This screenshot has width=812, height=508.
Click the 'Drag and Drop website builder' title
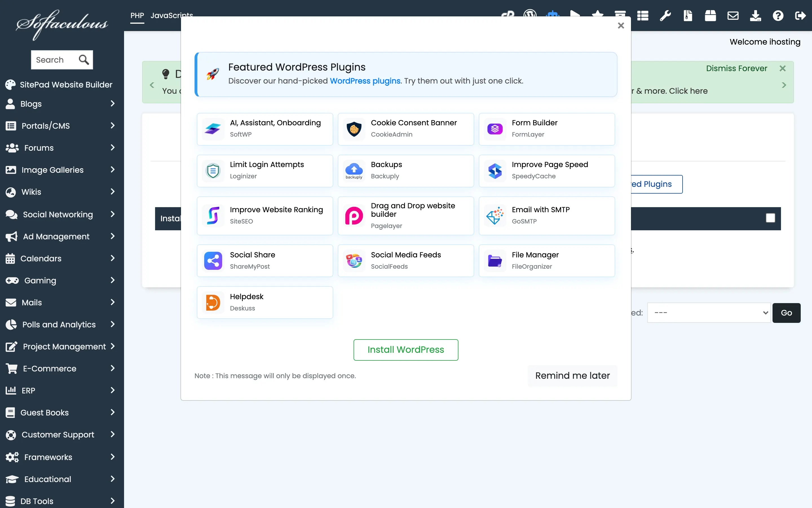tap(413, 210)
